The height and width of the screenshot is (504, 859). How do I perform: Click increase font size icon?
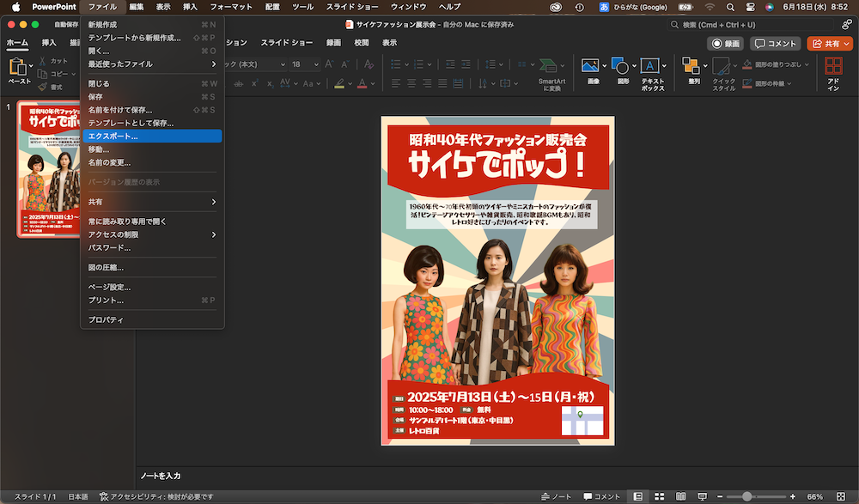329,64
